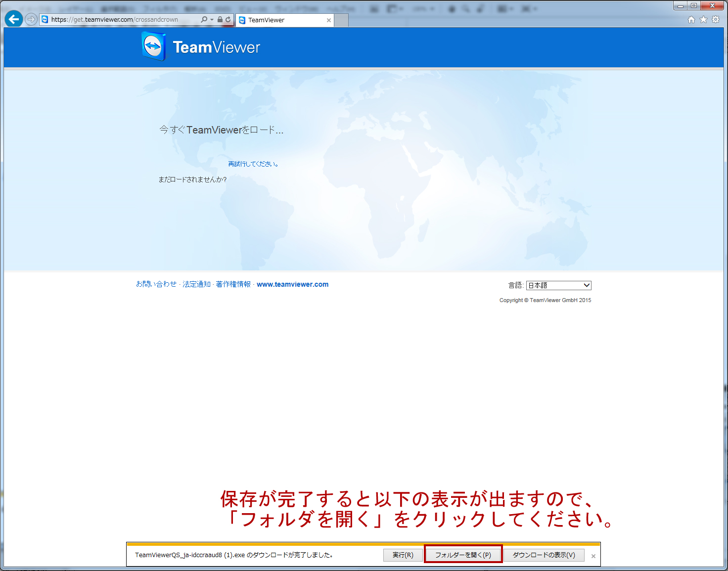Screen dimensions: 728x571
Task: Click the Copyright TeamViewer GmbH 2015 text
Action: 545,300
